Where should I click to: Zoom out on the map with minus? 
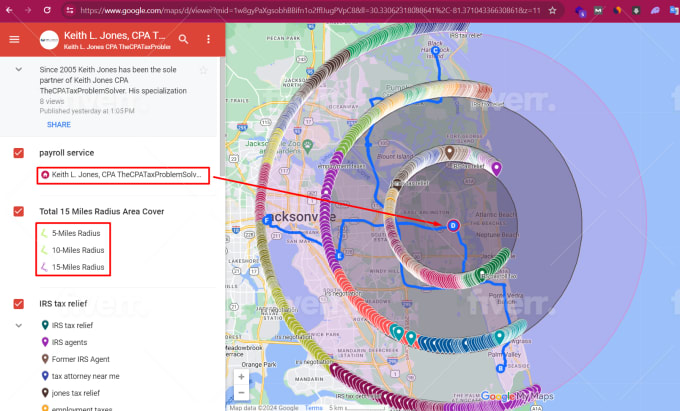pyautogui.click(x=242, y=393)
